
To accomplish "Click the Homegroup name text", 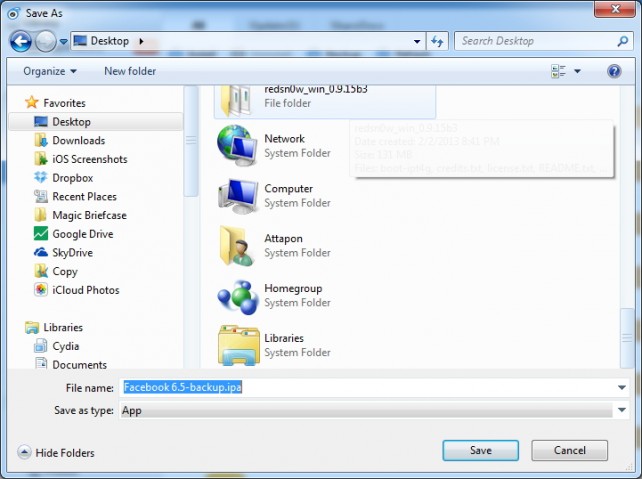I will [293, 289].
